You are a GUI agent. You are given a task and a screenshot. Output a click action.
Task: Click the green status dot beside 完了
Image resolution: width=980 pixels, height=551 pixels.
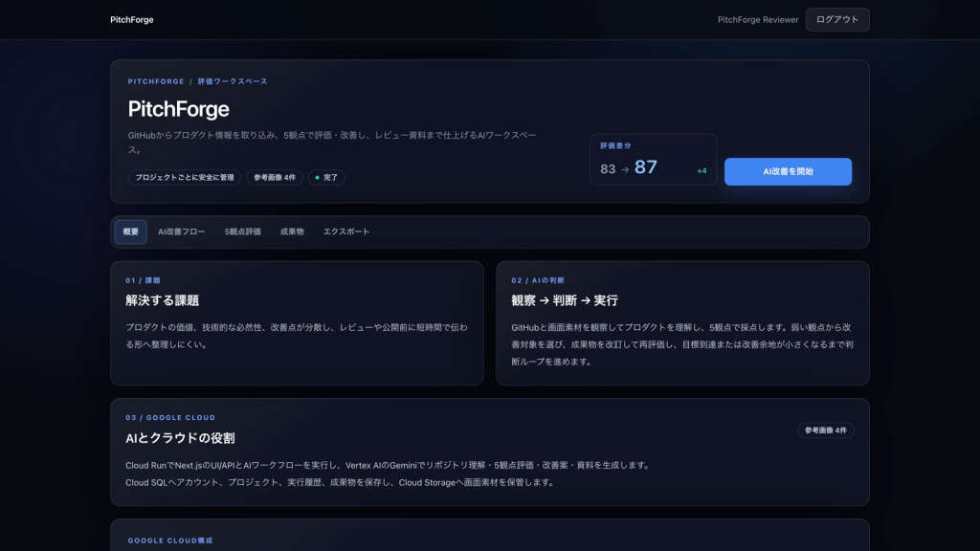tap(317, 178)
